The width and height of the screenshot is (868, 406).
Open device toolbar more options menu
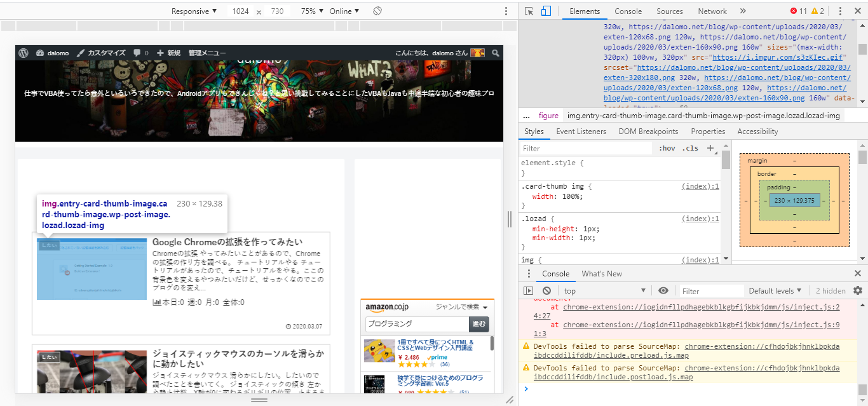point(506,11)
